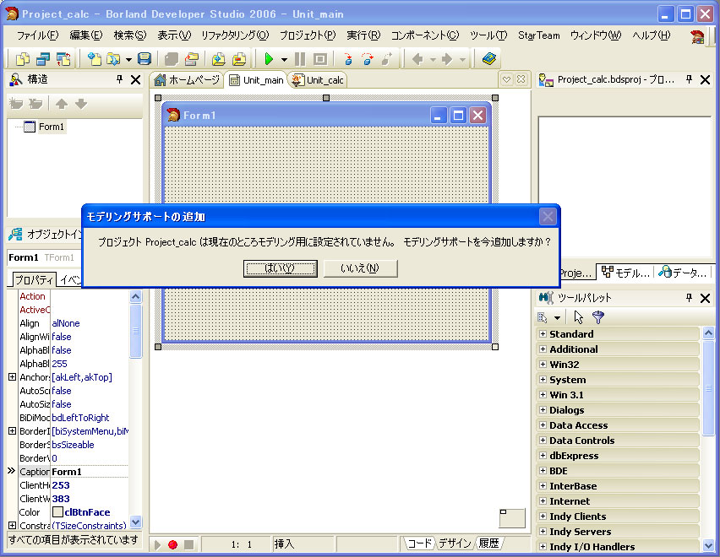This screenshot has height=557, width=720.
Task: Expand the Win32 palette category
Action: [x=543, y=364]
